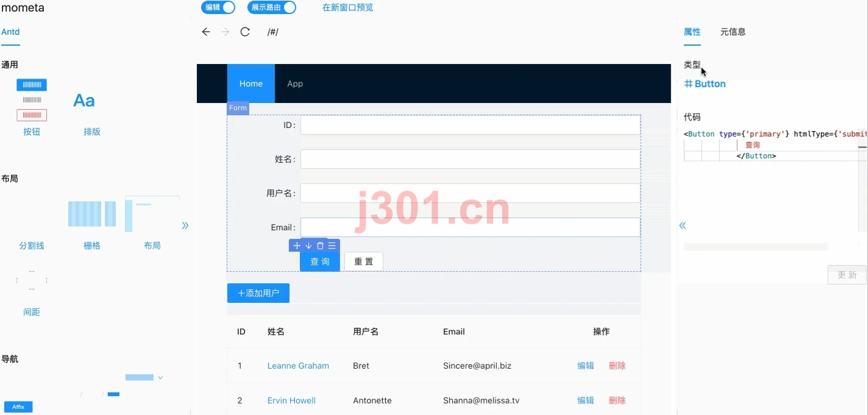Click the Bret username cell
Viewport: 868px width, 415px height.
coord(361,366)
